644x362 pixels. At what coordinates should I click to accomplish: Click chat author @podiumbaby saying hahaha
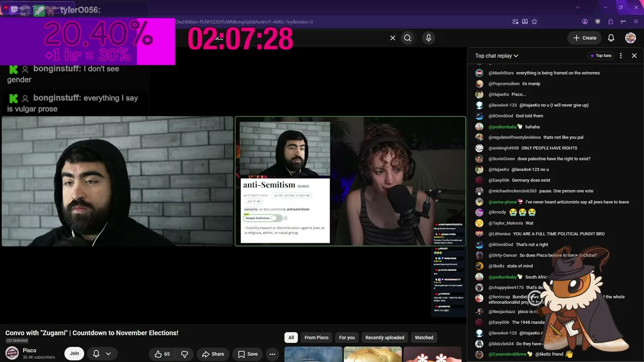[x=503, y=127]
